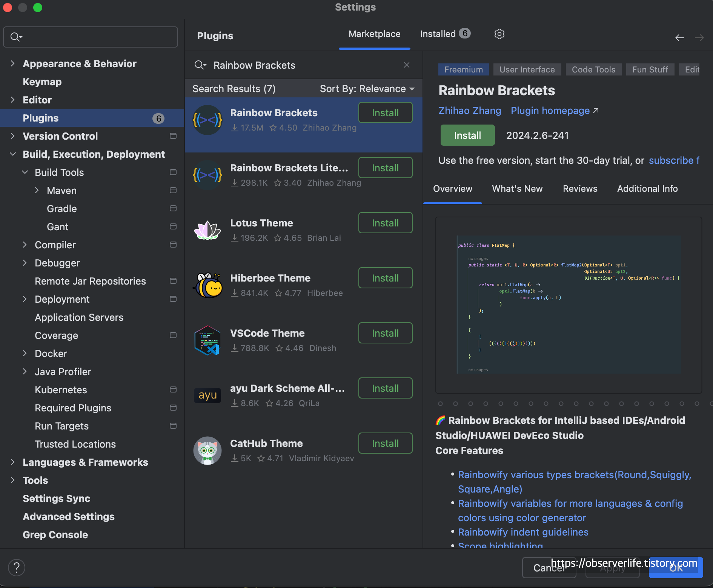Click the Freemium tag
The height and width of the screenshot is (588, 713).
[x=463, y=69]
